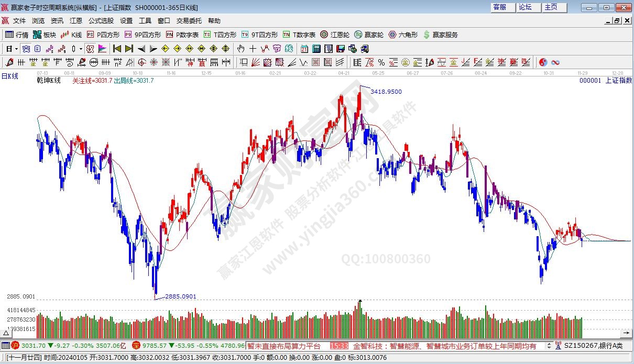This screenshot has height=364, width=634.
Task: Open the 公式选股 menu
Action: pos(101,21)
